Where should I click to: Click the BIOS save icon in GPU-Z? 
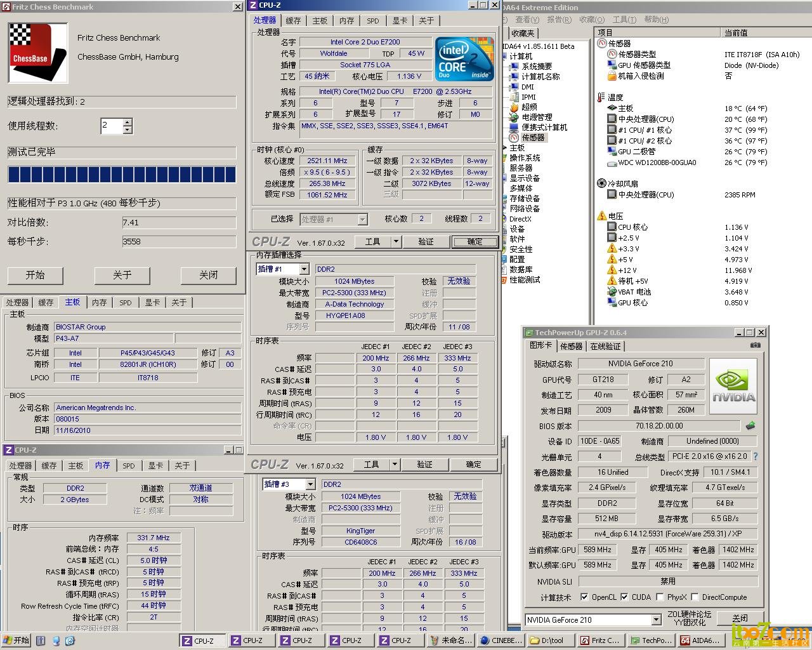click(750, 426)
